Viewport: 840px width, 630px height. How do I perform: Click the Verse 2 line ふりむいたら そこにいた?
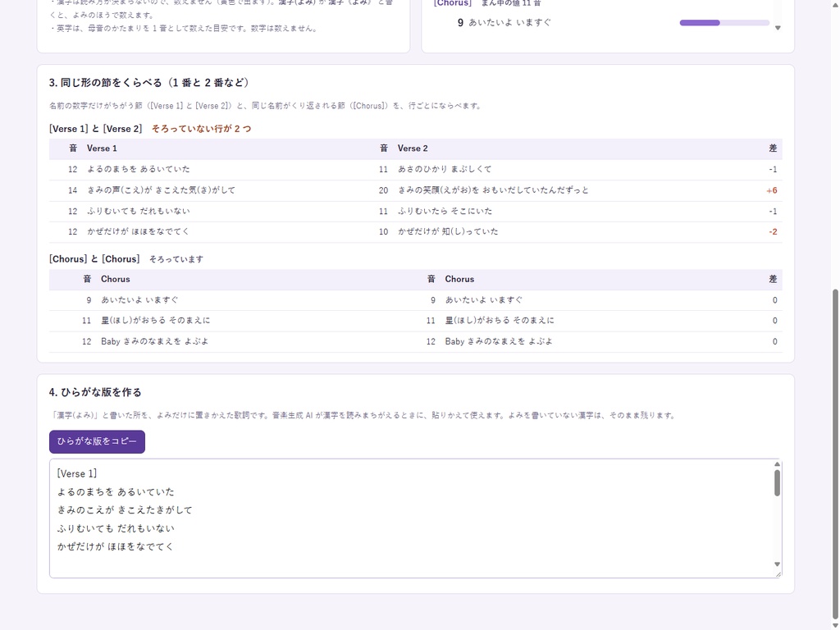(445, 211)
